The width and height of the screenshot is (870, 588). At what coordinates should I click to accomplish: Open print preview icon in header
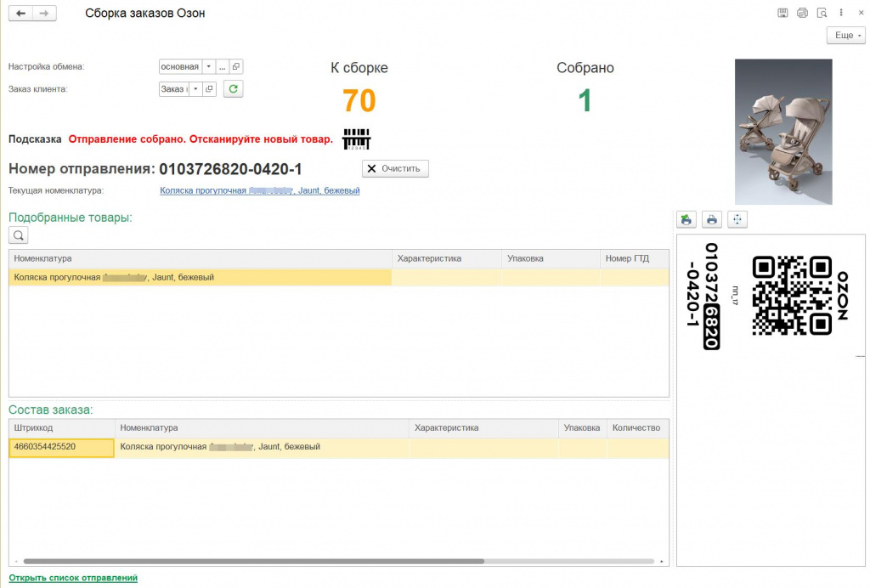822,13
